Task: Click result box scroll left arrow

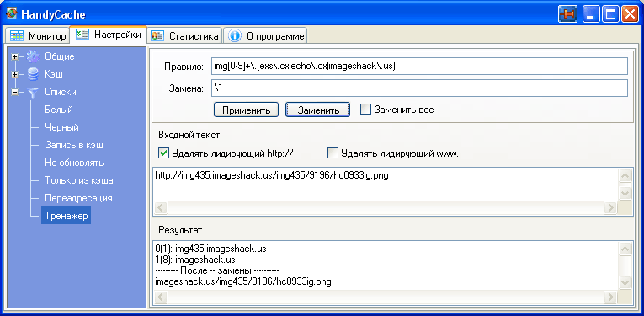Action: coord(160,297)
